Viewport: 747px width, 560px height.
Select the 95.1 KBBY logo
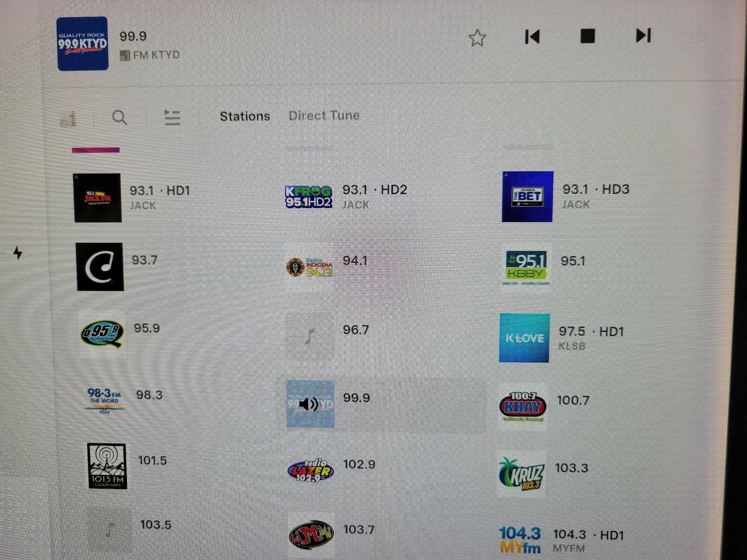(526, 268)
